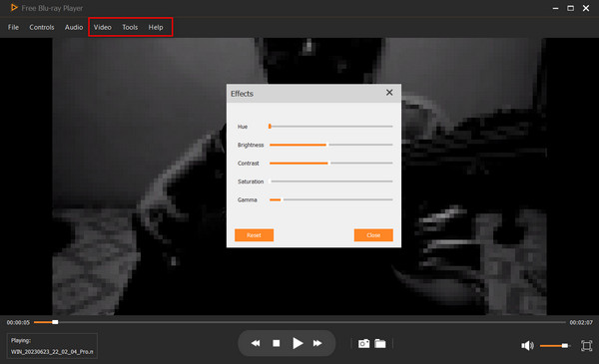The height and width of the screenshot is (364, 599).
Task: Click the elapsed time 00:00:05
Action: [18, 322]
